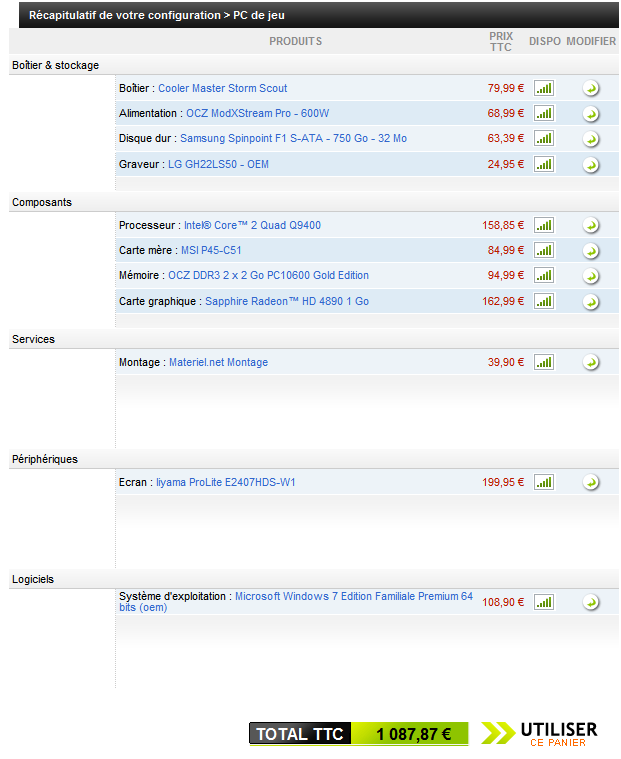Modify the Sapphire Radeon HD 4890 graphics card
621x759 pixels.
click(x=591, y=301)
